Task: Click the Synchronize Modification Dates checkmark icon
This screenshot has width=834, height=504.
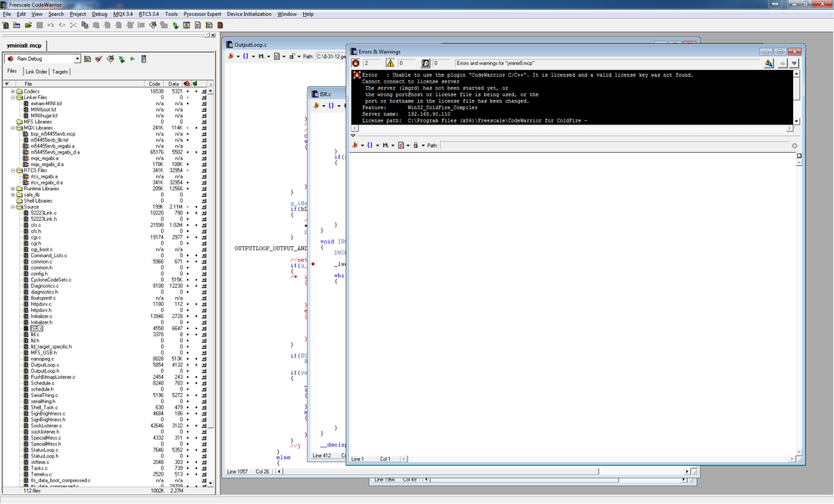Action: click(x=99, y=59)
